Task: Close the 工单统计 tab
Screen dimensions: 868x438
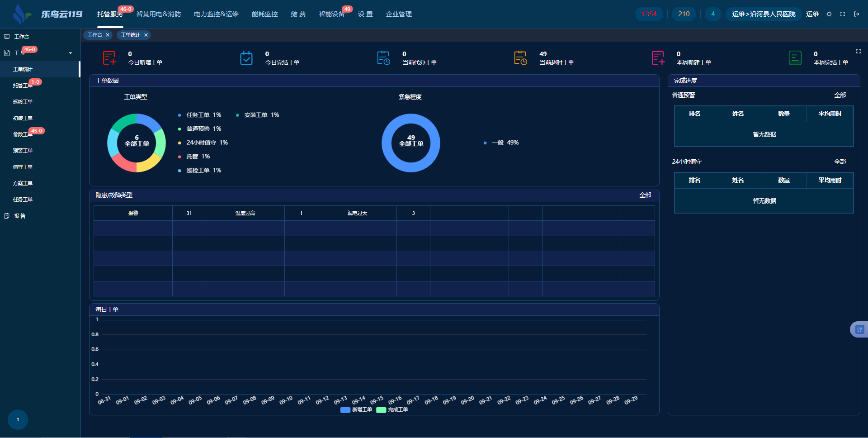Action: click(x=146, y=35)
